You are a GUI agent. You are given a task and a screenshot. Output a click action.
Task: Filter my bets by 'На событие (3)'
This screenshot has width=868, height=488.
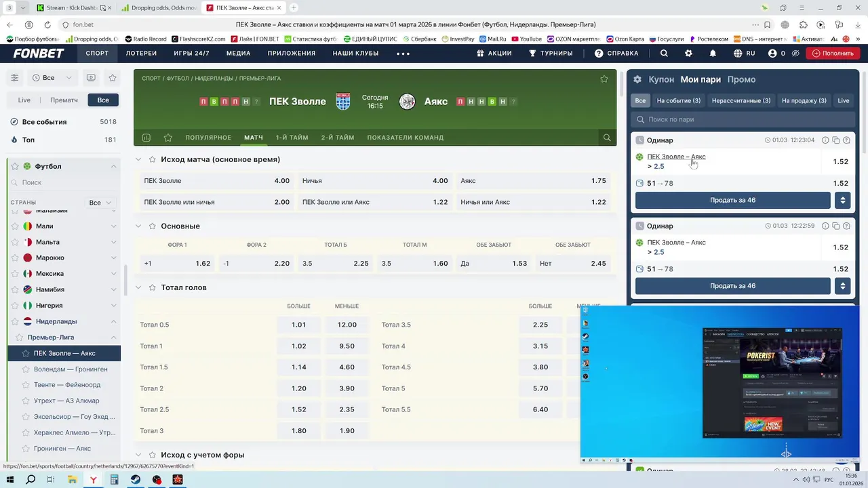679,100
